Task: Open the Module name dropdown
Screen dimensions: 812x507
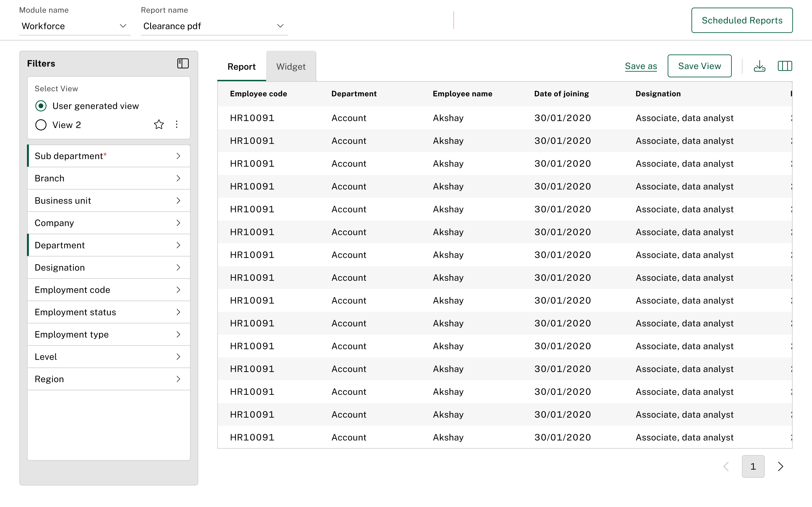Action: (75, 26)
